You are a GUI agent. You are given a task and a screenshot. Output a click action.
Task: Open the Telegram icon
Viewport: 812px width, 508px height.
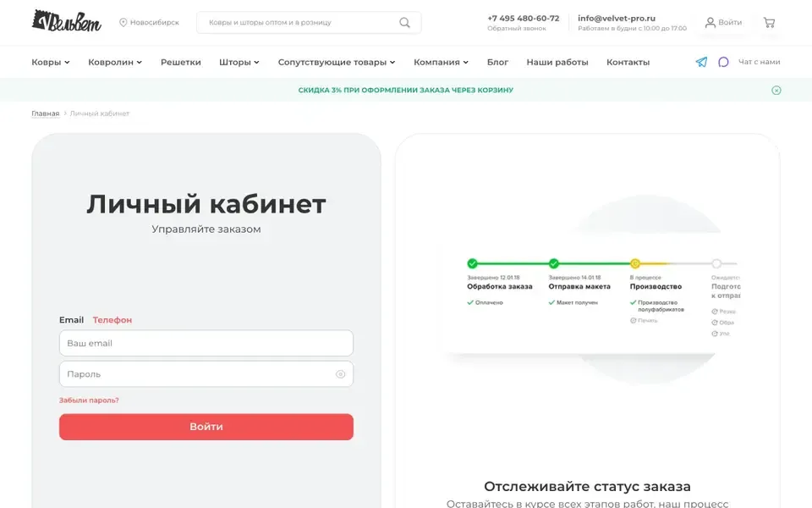pyautogui.click(x=701, y=62)
